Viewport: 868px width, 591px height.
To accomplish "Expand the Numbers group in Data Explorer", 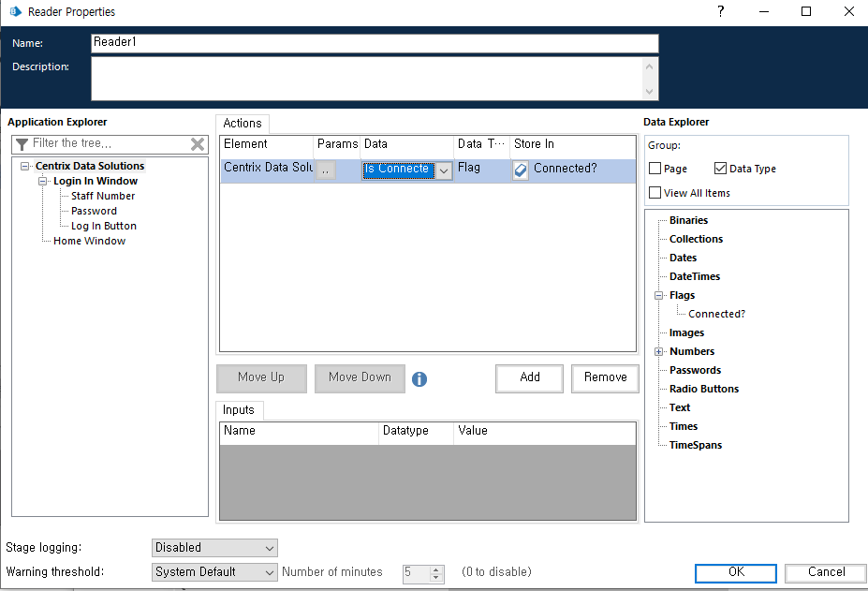I will click(x=659, y=351).
